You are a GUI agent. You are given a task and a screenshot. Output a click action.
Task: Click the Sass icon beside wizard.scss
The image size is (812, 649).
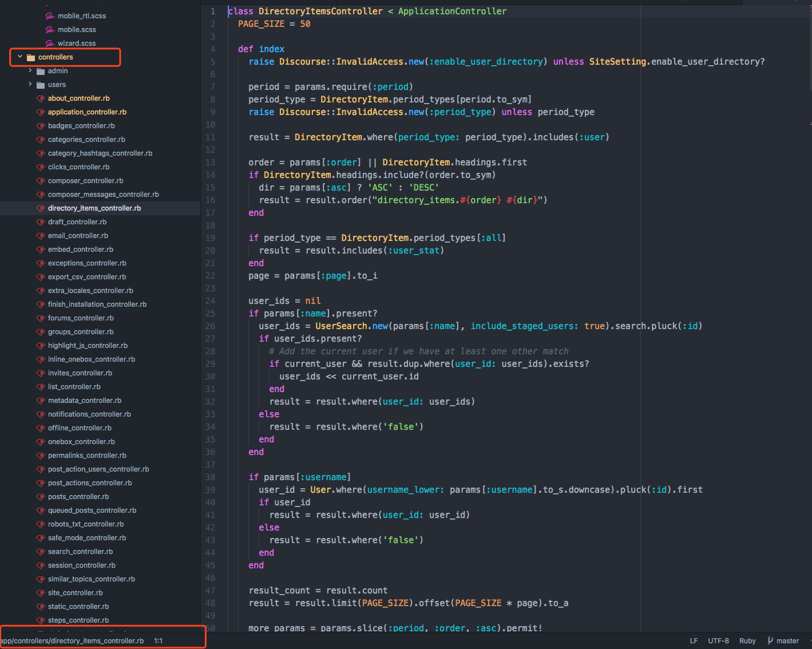(50, 43)
